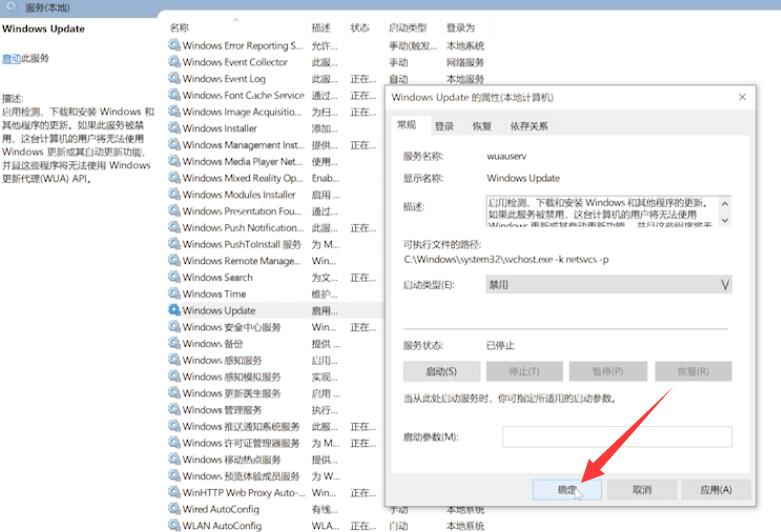The height and width of the screenshot is (532, 781).
Task: Click the description box up scroll arrow
Action: point(725,204)
